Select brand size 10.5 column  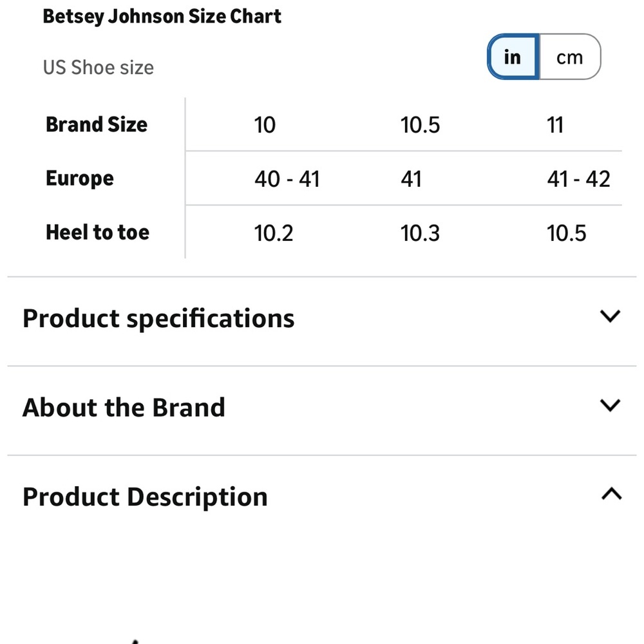(420, 125)
